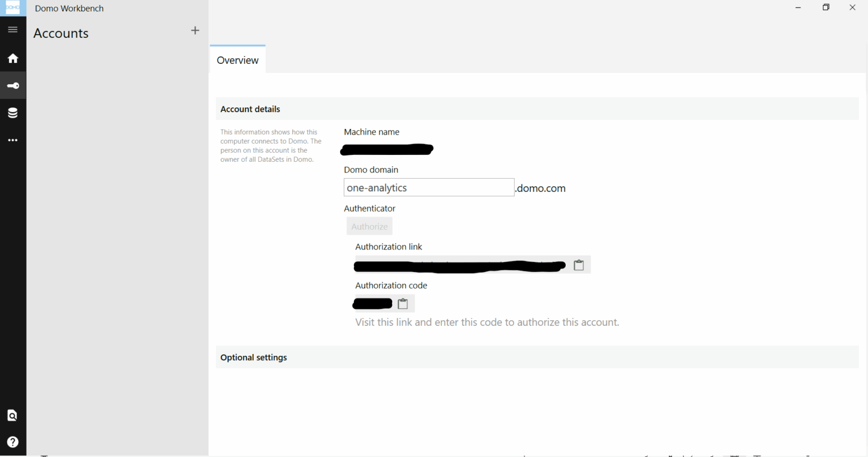
Task: Add a new account with the plus icon
Action: point(195,30)
